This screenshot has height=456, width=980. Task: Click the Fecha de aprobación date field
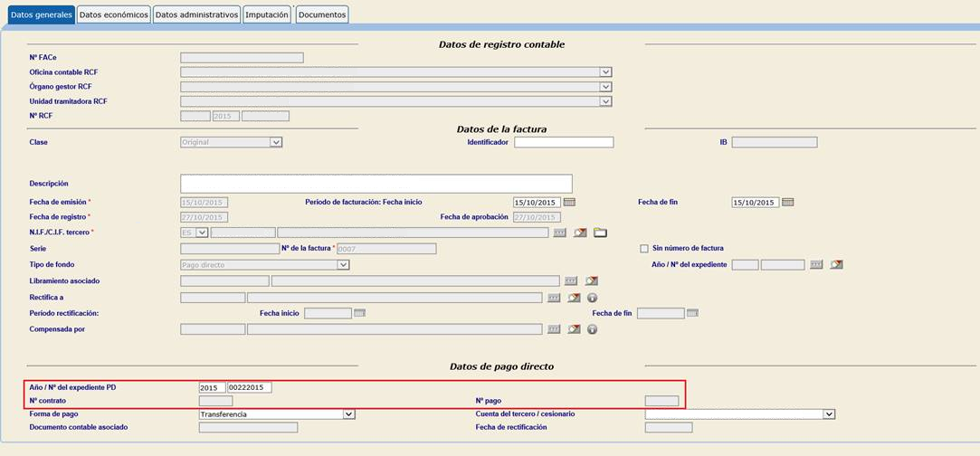coord(537,217)
